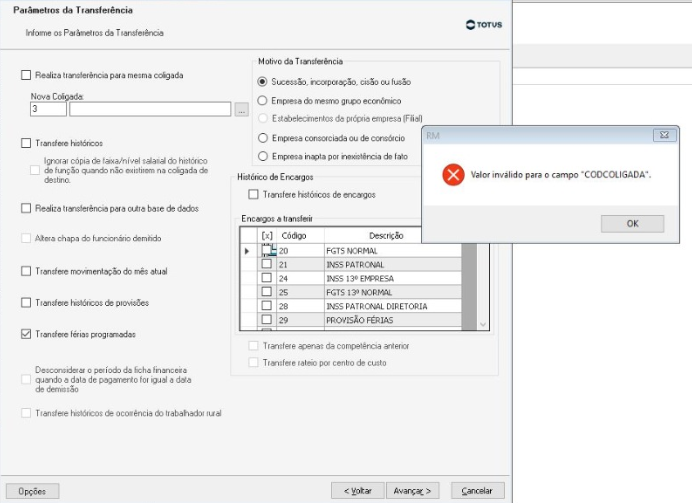Click code cell 21
The width and height of the screenshot is (692, 503).
(x=300, y=265)
